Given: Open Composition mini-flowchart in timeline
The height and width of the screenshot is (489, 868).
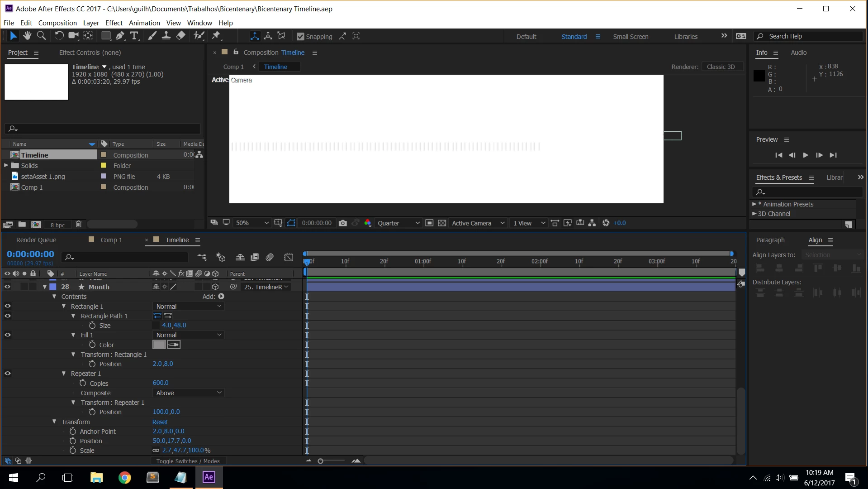Looking at the screenshot, I should [202, 257].
